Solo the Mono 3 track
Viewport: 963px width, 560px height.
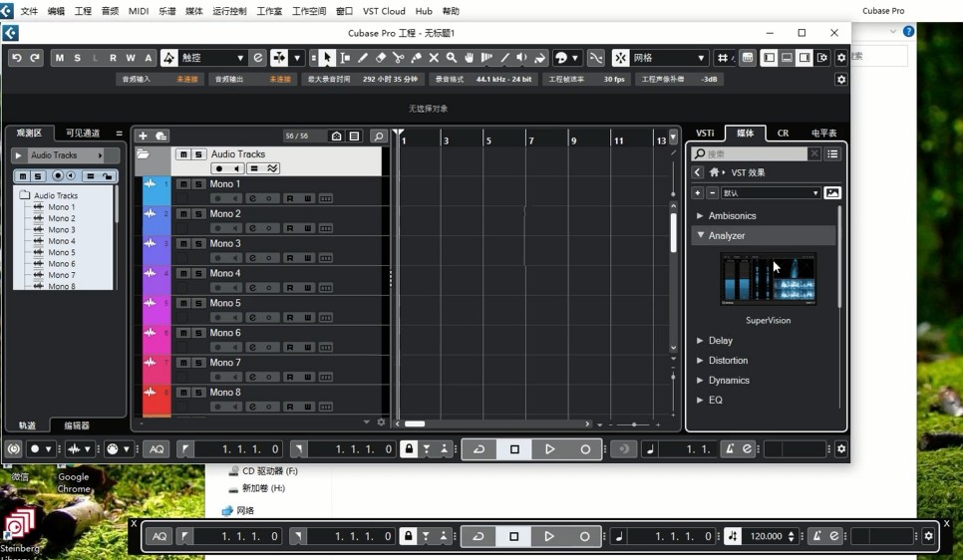198,244
